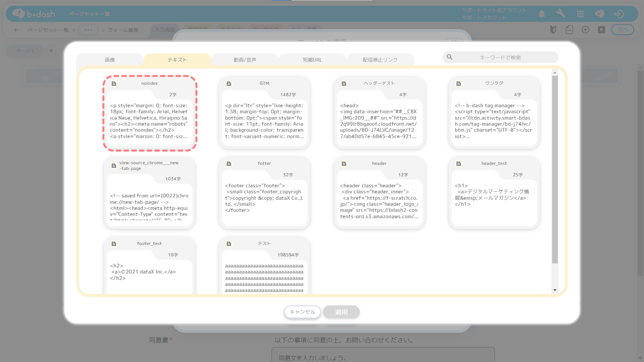Select the ヘッダーテスト text card
This screenshot has height=362, width=644.
(379, 113)
